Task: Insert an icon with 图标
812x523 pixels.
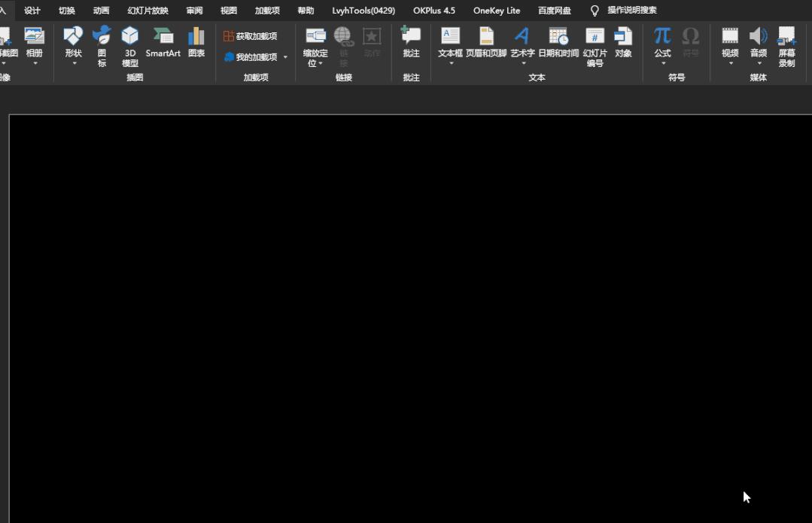Action: (x=102, y=47)
